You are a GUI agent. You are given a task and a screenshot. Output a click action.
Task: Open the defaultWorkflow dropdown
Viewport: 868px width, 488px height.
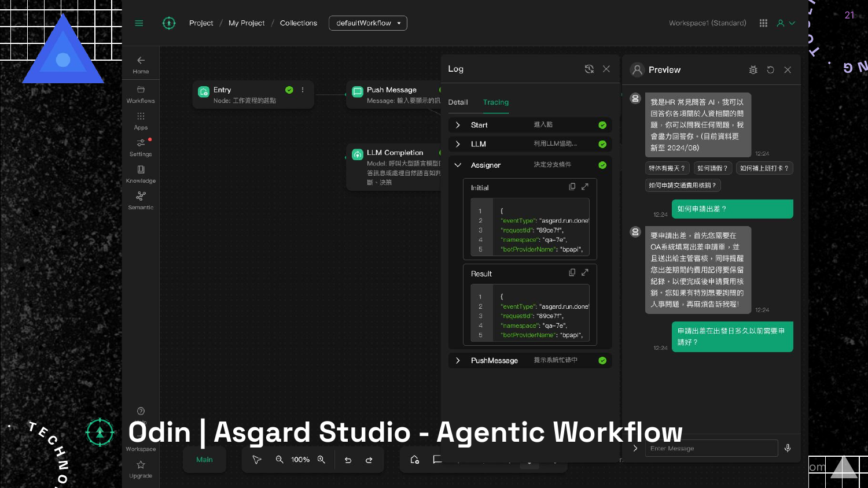click(368, 23)
